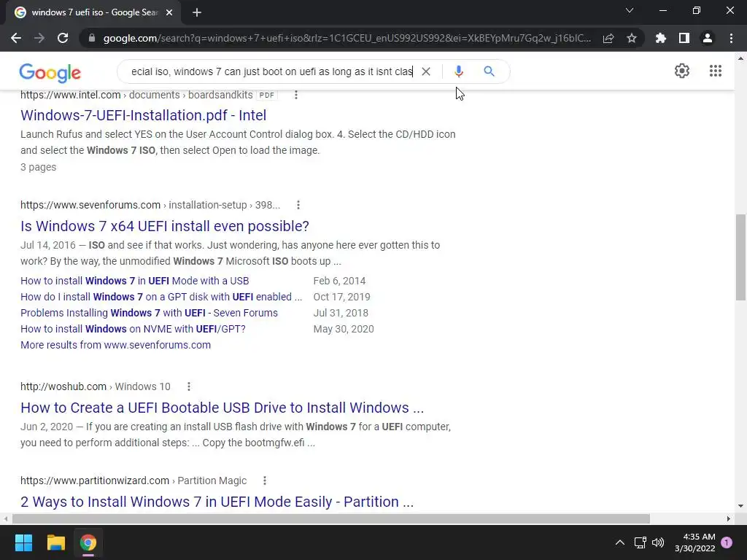Open 'How to install Windows 7 in UEFI Mode with a USB'
Image resolution: width=747 pixels, height=560 pixels.
(x=135, y=281)
